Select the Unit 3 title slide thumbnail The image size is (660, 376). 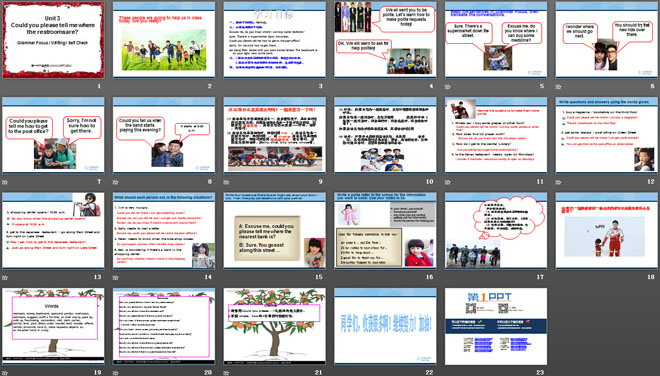click(53, 40)
